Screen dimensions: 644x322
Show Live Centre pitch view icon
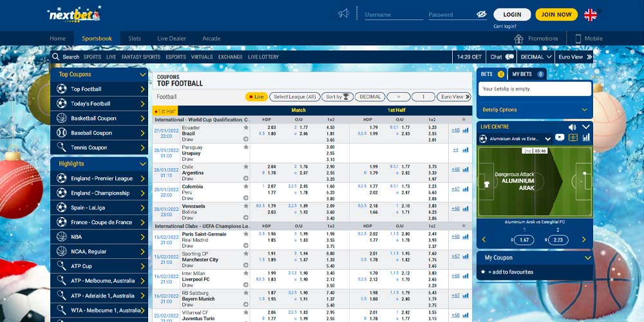click(573, 138)
